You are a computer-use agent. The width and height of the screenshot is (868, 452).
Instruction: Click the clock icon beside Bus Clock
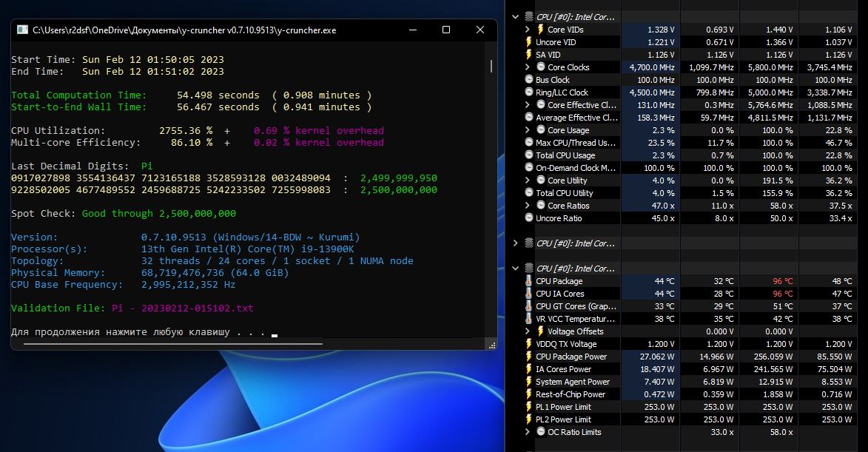(529, 80)
